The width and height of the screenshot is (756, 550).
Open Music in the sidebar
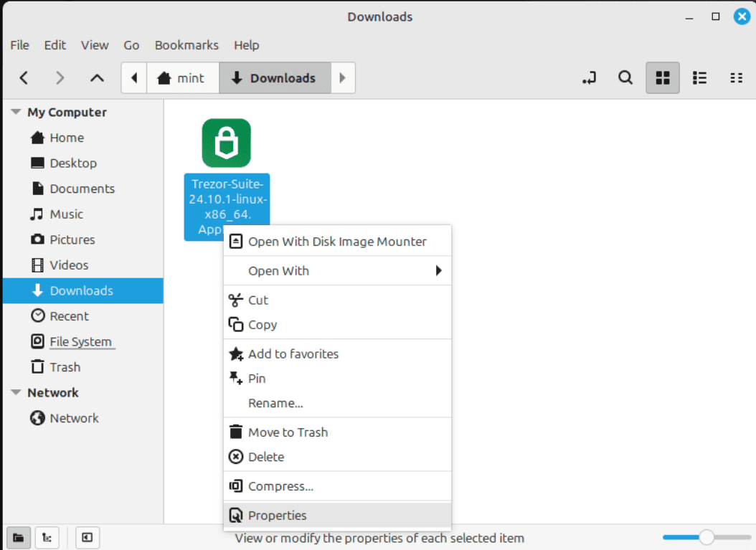[83, 214]
